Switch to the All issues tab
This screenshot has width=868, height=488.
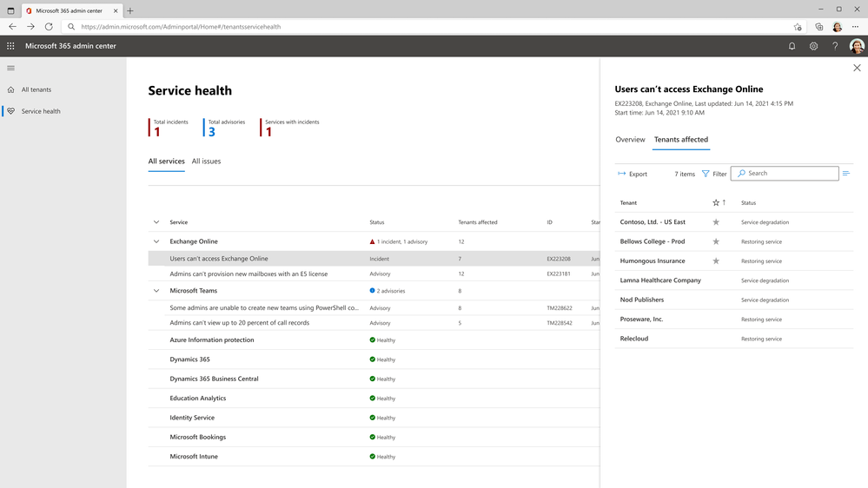206,161
